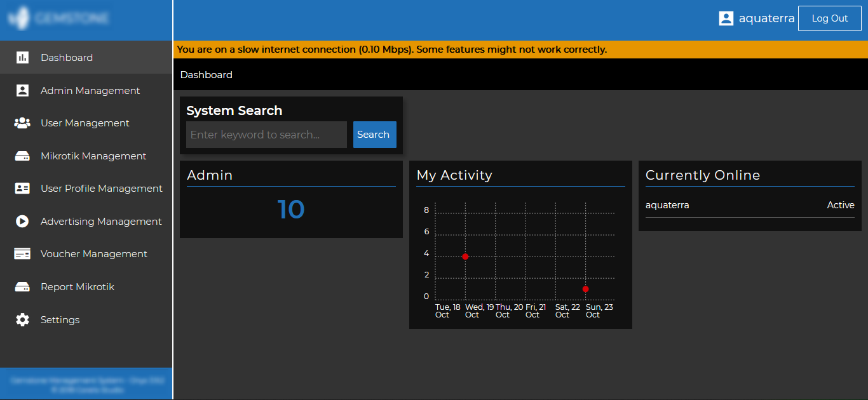Screen dimensions: 868x400
Task: Click the Dashboard bar chart icon
Action: point(22,58)
